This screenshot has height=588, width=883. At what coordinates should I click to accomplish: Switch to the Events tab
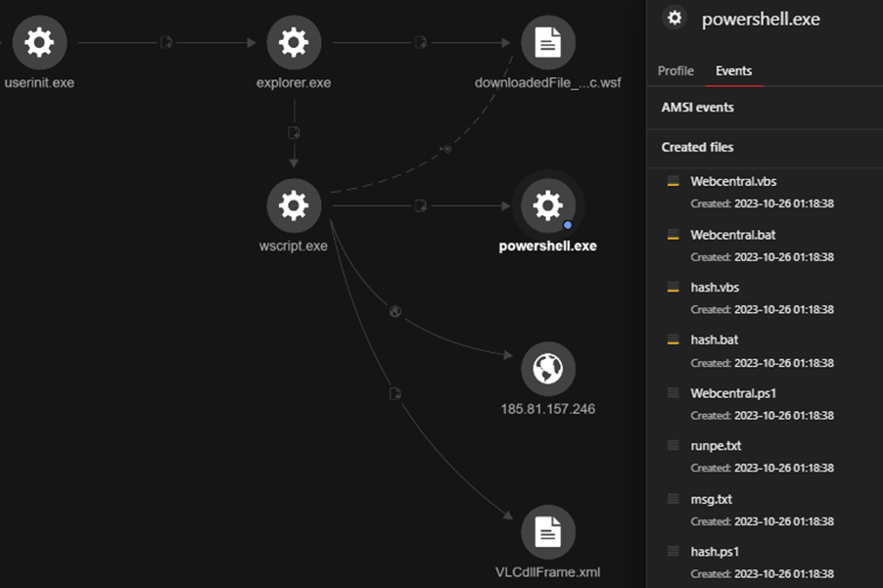tap(733, 71)
